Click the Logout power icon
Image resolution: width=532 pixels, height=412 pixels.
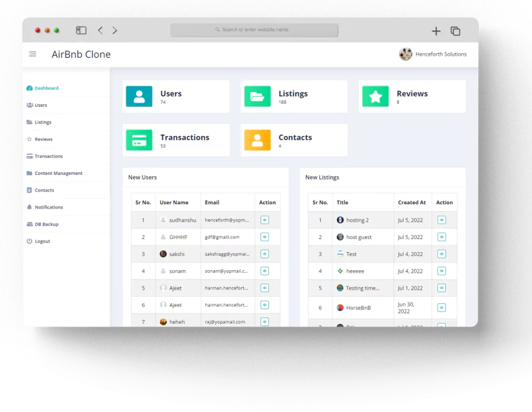[29, 241]
